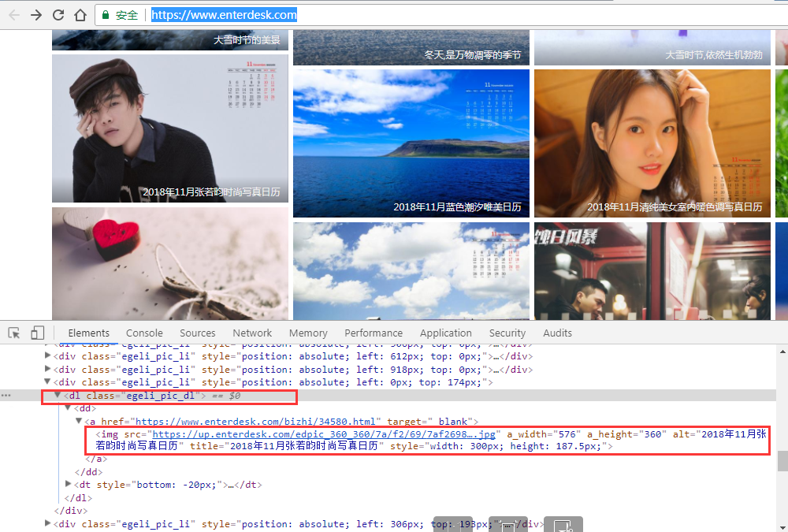Collapse the anchor href node

pyautogui.click(x=78, y=421)
